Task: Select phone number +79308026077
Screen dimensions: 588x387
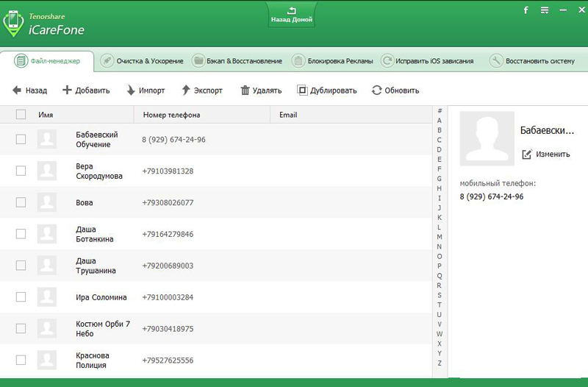Action: (168, 202)
